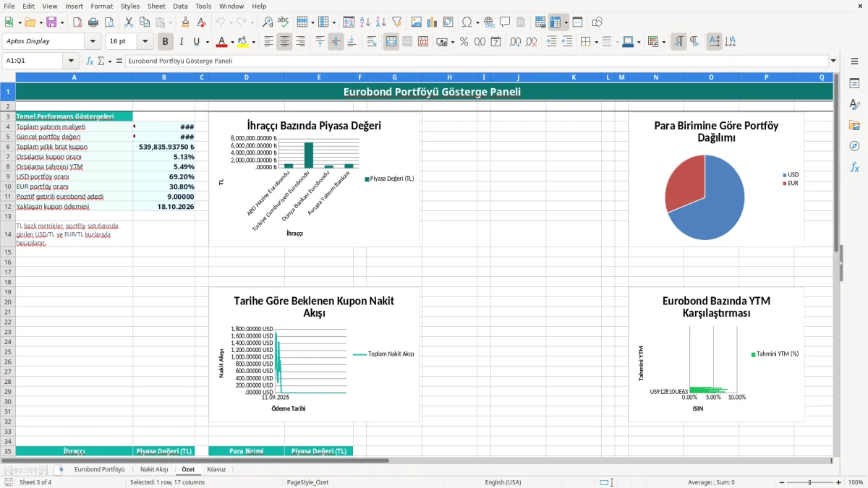Activate the Clone Formatting paintbrush

pos(186,22)
